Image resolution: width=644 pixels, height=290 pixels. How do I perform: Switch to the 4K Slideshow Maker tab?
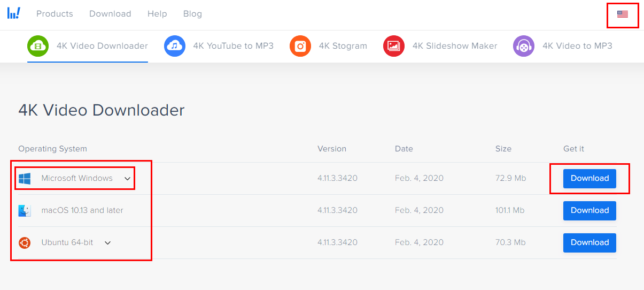(x=440, y=46)
